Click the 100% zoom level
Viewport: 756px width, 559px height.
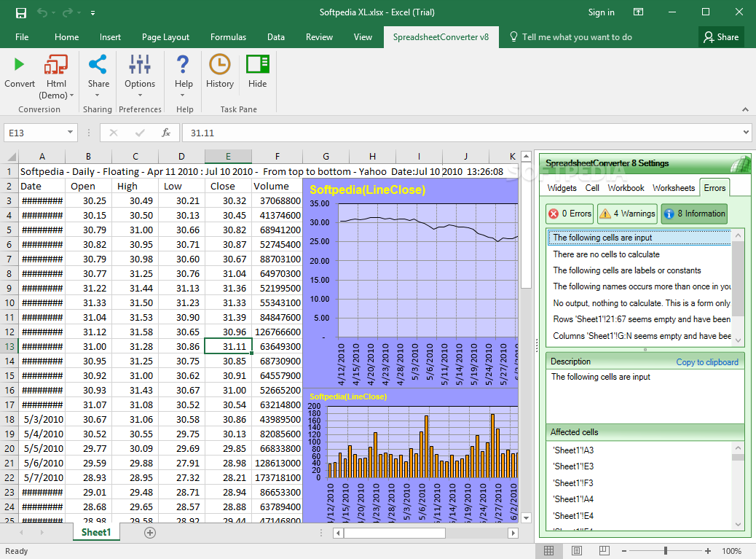731,551
